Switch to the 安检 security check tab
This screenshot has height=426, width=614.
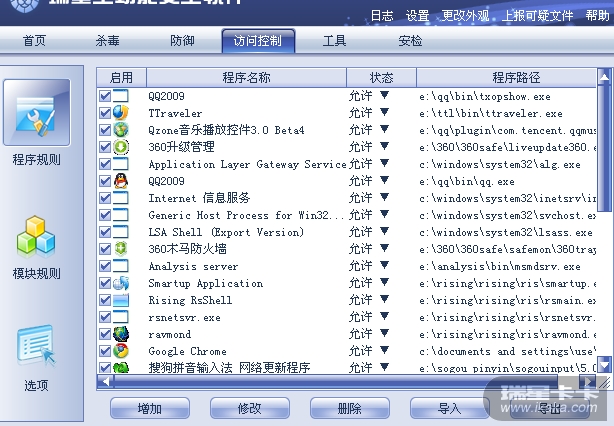coord(410,40)
